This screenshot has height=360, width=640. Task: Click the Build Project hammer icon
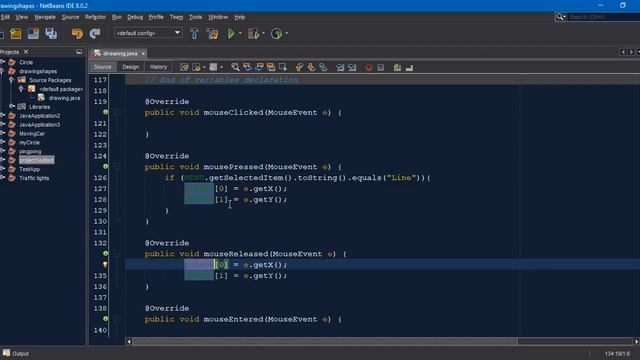[x=194, y=33]
